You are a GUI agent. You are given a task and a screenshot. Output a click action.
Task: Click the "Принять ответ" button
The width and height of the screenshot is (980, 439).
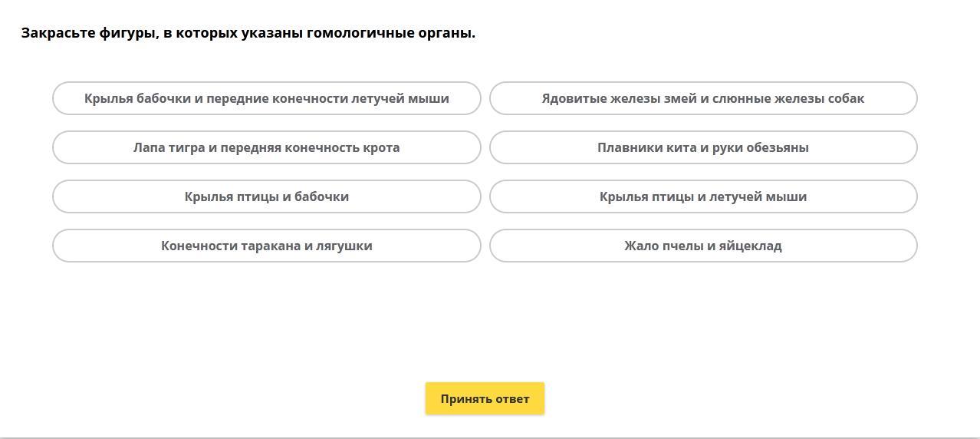[x=485, y=399]
